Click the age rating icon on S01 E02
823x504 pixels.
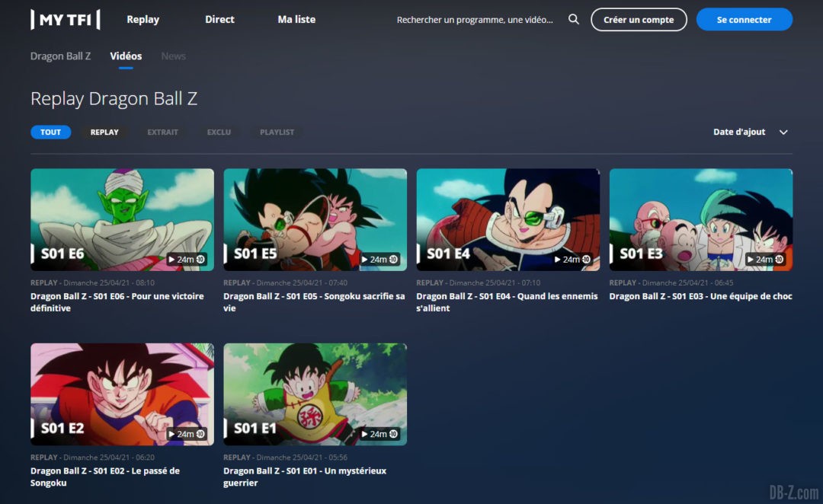[x=199, y=434]
